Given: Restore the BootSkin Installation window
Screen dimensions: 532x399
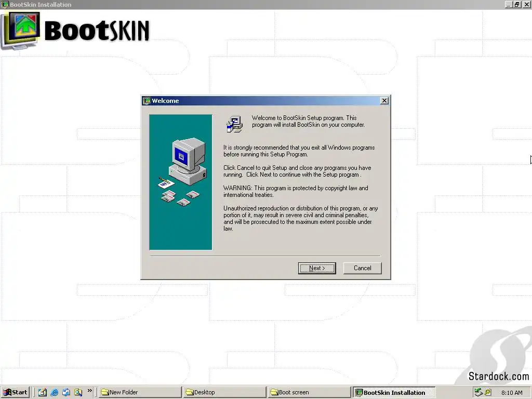Looking at the screenshot, I should (x=517, y=4).
